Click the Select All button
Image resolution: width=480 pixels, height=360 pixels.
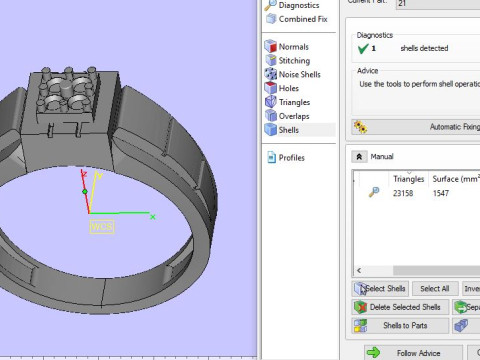tap(435, 289)
